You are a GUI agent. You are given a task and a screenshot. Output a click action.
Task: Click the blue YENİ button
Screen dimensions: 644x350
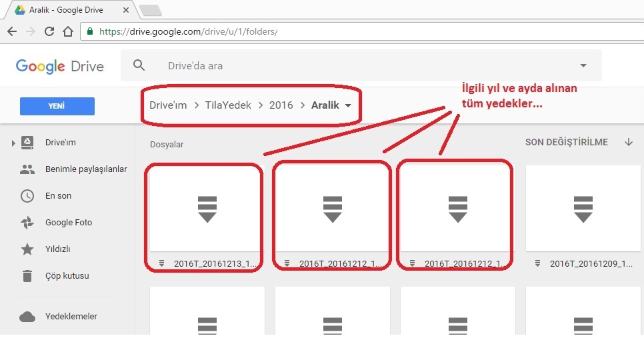(x=57, y=106)
